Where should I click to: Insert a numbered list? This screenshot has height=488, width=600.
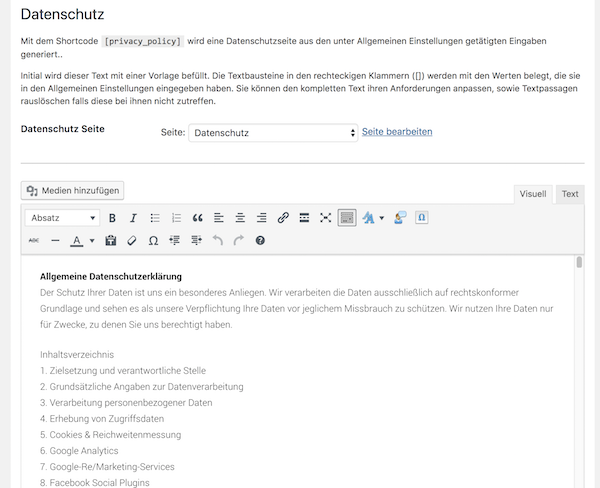(x=176, y=218)
